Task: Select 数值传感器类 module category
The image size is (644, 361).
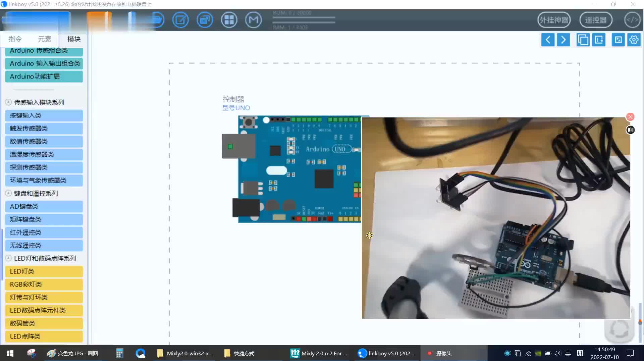Action: coord(44,142)
